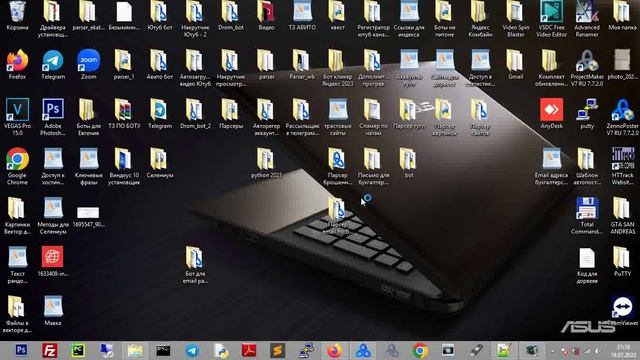This screenshot has width=640, height=360.
Task: Launch Adobe Photoshop from the desktop icon
Action: pyautogui.click(x=53, y=110)
